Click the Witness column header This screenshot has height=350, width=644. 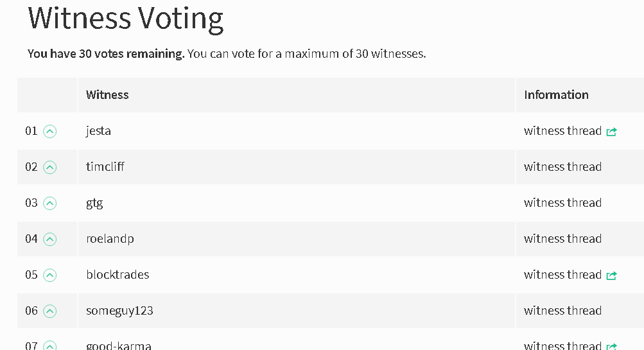click(x=107, y=95)
